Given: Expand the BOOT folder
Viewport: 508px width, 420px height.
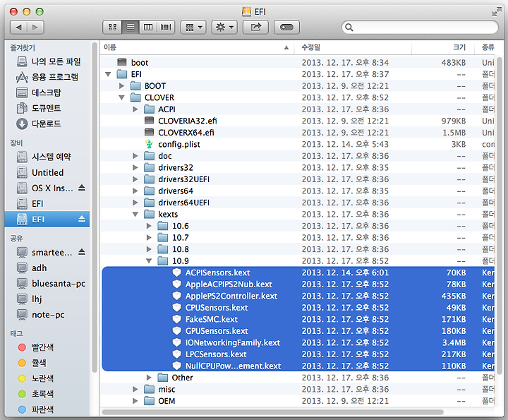Looking at the screenshot, I should [x=122, y=86].
